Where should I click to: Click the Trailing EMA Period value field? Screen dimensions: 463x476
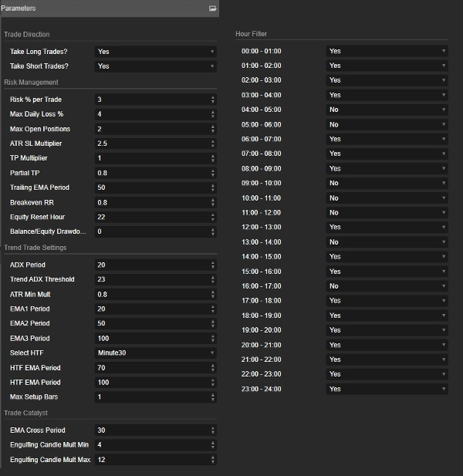(x=155, y=187)
